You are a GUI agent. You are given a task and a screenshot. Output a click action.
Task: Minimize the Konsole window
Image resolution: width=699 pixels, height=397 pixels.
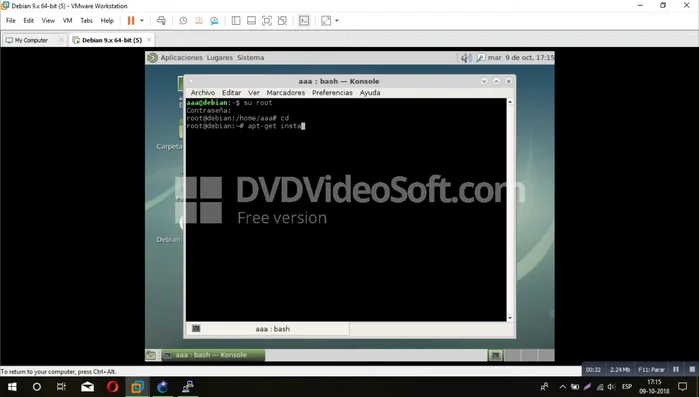pos(484,81)
